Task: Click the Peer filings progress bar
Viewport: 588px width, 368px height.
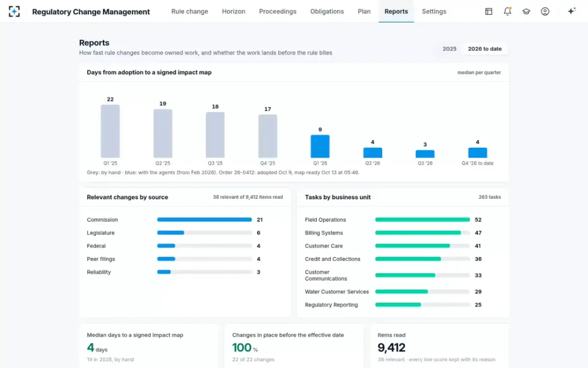Action: (204, 259)
